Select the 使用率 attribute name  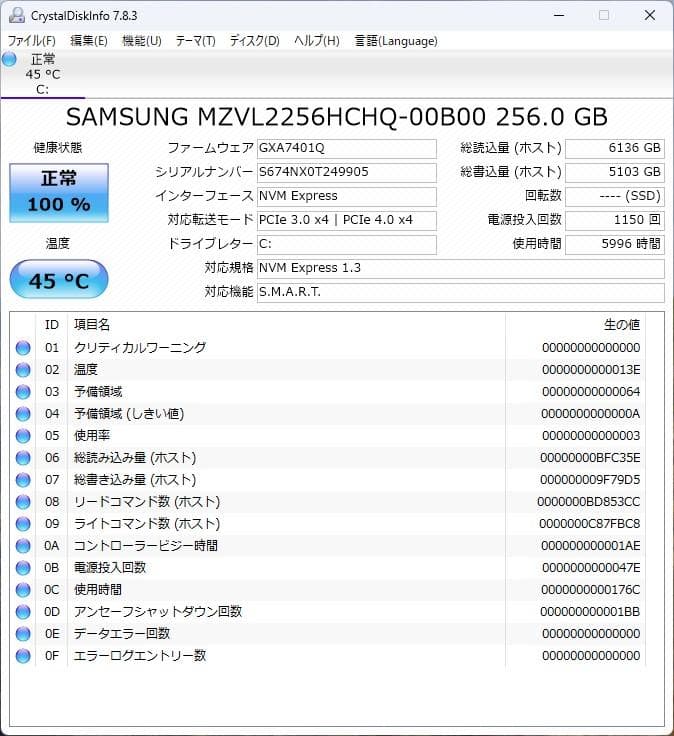coord(92,436)
